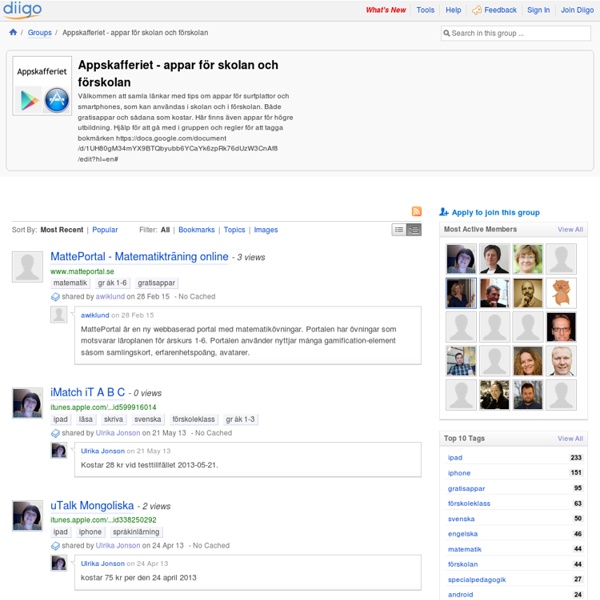Viewport: 600px width, 600px height.
Task: Click the bookmark icon beside 24 Apr 13 share
Action: [x=55, y=545]
